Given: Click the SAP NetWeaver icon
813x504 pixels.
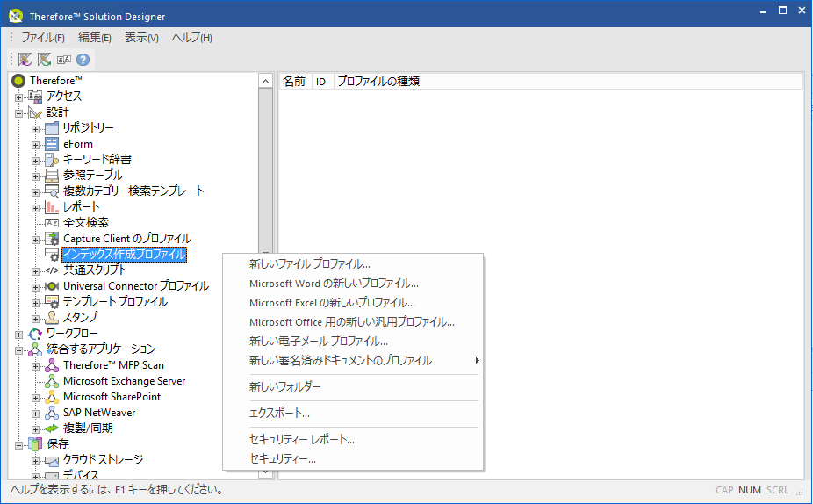Looking at the screenshot, I should click(x=52, y=413).
